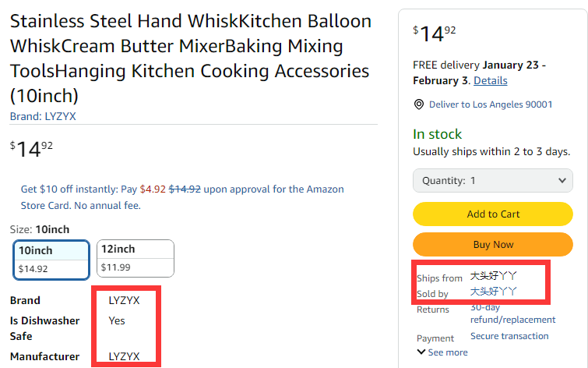The image size is (588, 368).
Task: Expand the See more section
Action: pyautogui.click(x=444, y=352)
